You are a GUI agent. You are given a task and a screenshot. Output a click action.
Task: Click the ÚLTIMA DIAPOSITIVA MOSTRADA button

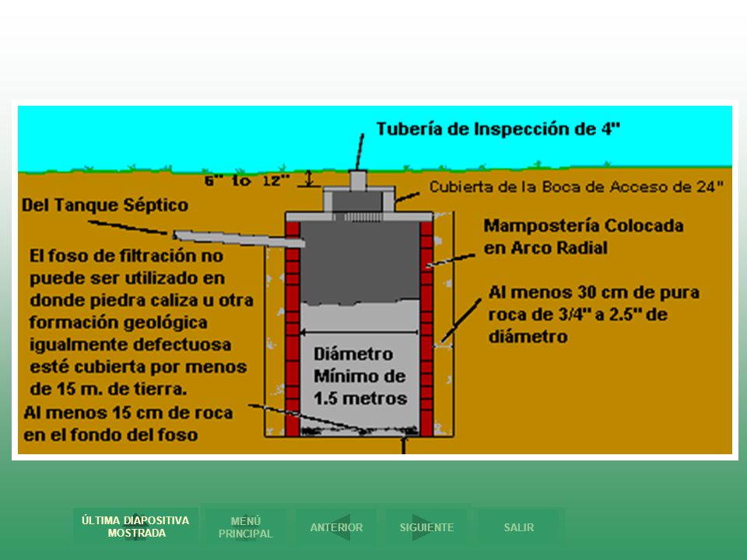pyautogui.click(x=135, y=527)
